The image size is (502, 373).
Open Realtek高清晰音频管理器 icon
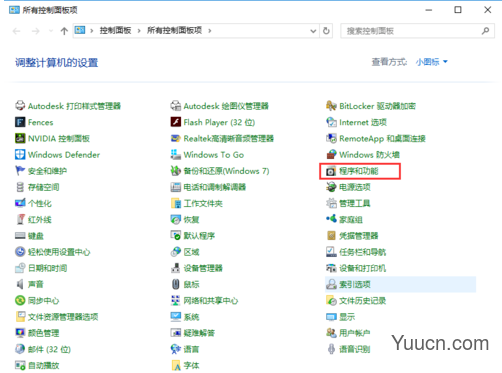point(176,138)
